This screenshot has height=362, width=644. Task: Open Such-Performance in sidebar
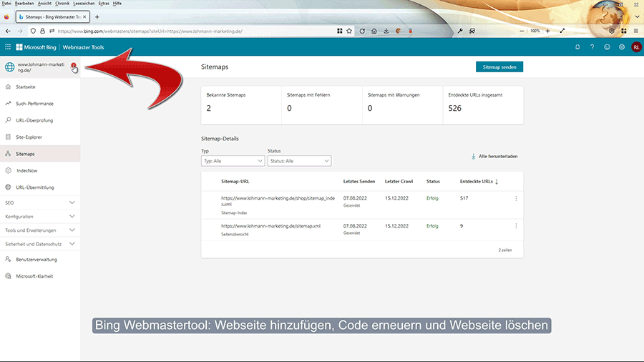point(40,104)
